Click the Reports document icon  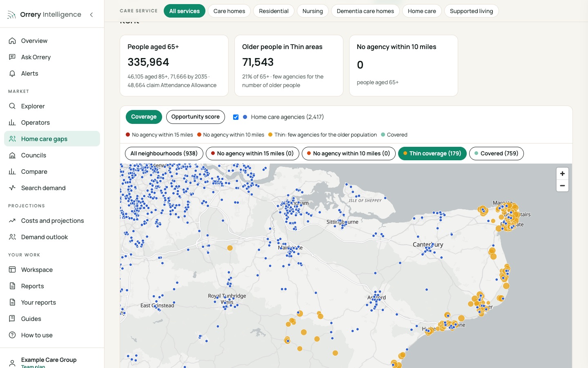pos(12,286)
